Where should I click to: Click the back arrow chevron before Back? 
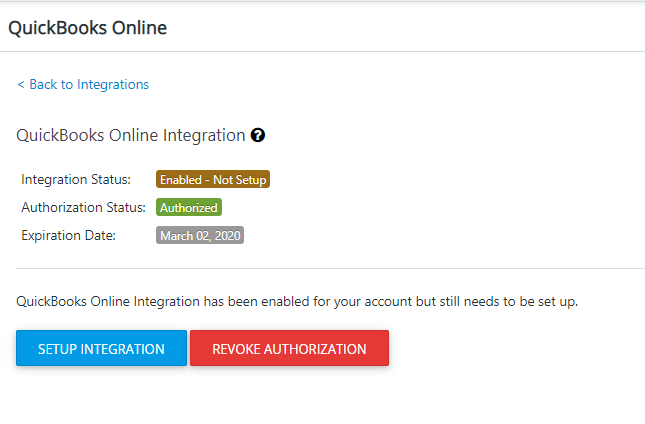21,85
